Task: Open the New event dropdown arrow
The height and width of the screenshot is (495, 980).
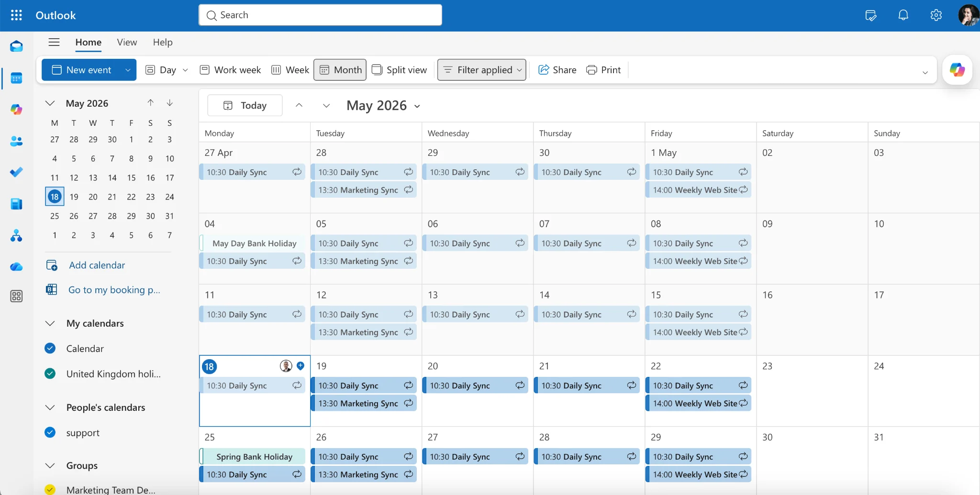Action: (128, 70)
